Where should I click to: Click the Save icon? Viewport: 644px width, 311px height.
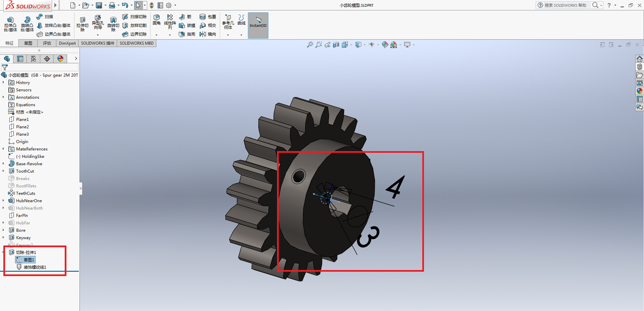pyautogui.click(x=99, y=5)
